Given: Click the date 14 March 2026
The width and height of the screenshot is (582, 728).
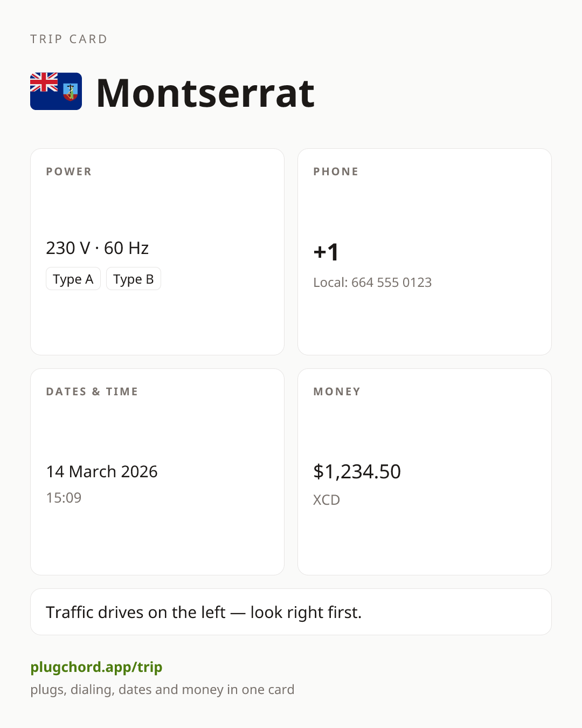Looking at the screenshot, I should click(x=102, y=472).
